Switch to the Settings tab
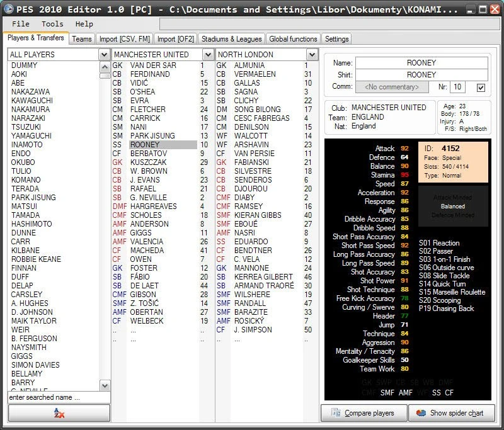Viewport: 504px width, 430px height. tap(336, 38)
